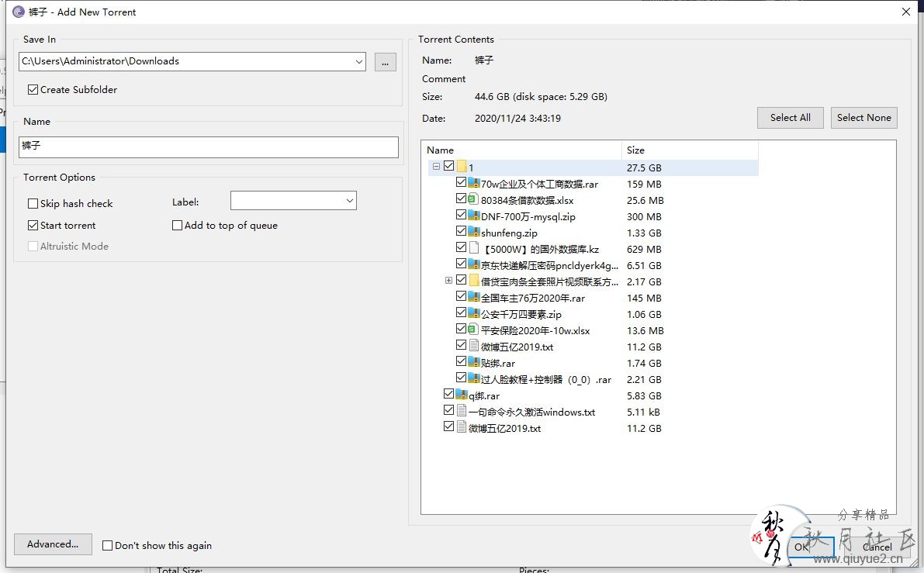Click the size value 27.5 GB
Image resolution: width=924 pixels, height=573 pixels.
[644, 167]
